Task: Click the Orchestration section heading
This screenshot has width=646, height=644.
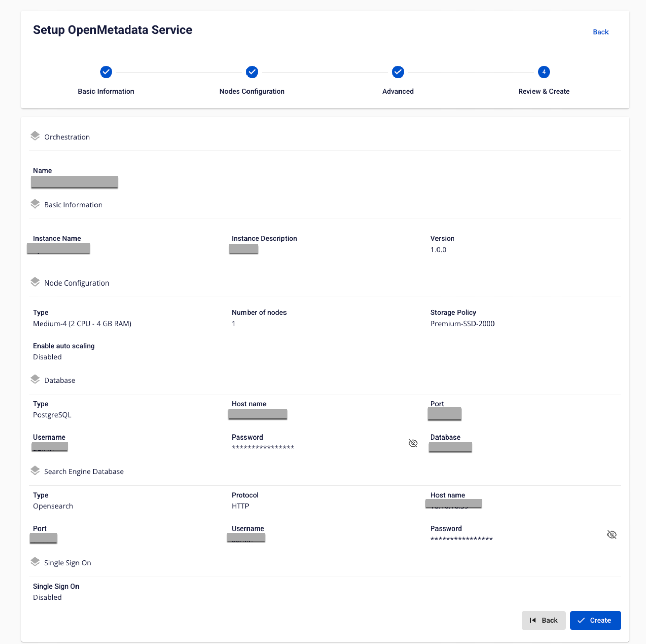Action: click(67, 137)
